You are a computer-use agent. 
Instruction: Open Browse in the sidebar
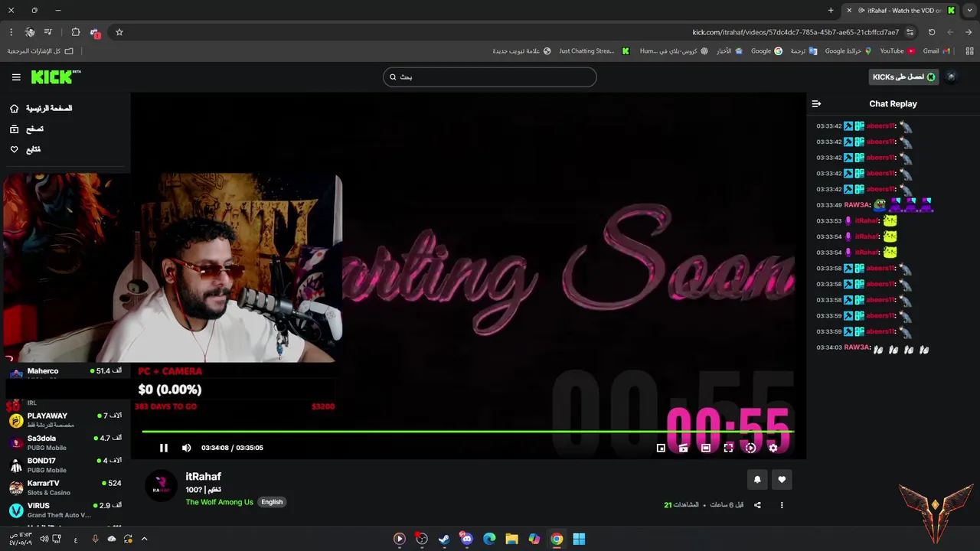point(27,129)
